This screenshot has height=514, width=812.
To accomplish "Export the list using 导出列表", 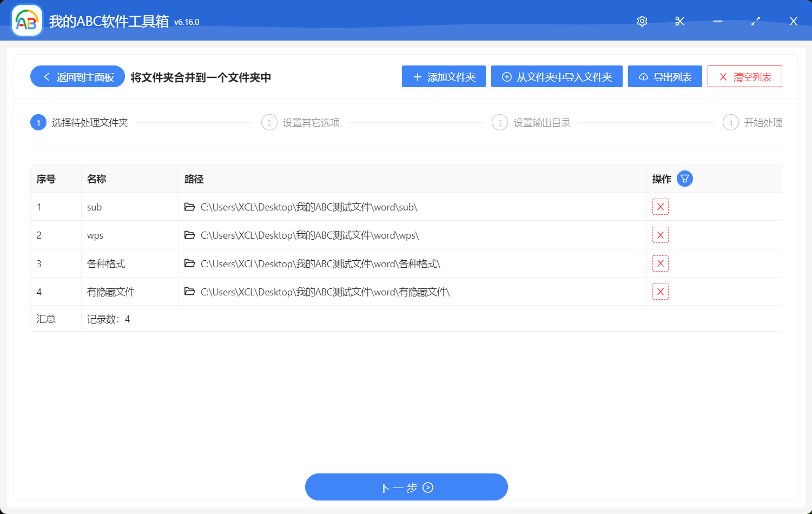I will click(x=665, y=76).
